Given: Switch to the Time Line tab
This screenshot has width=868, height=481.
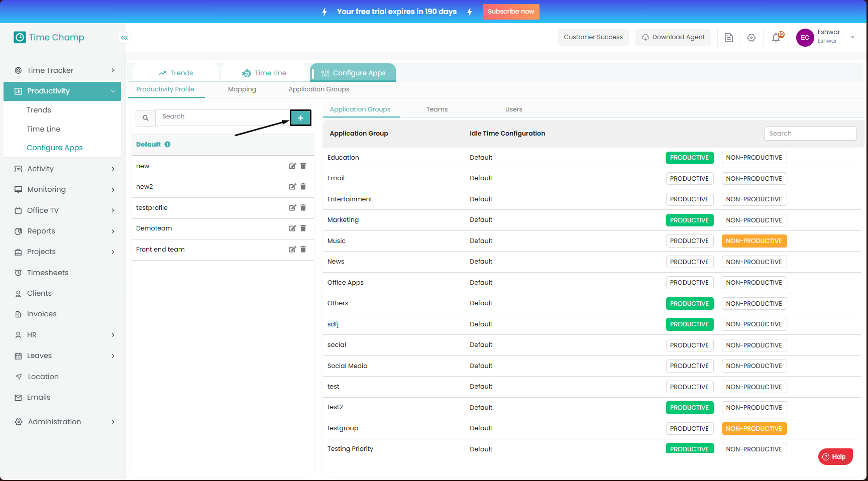Looking at the screenshot, I should pos(264,73).
